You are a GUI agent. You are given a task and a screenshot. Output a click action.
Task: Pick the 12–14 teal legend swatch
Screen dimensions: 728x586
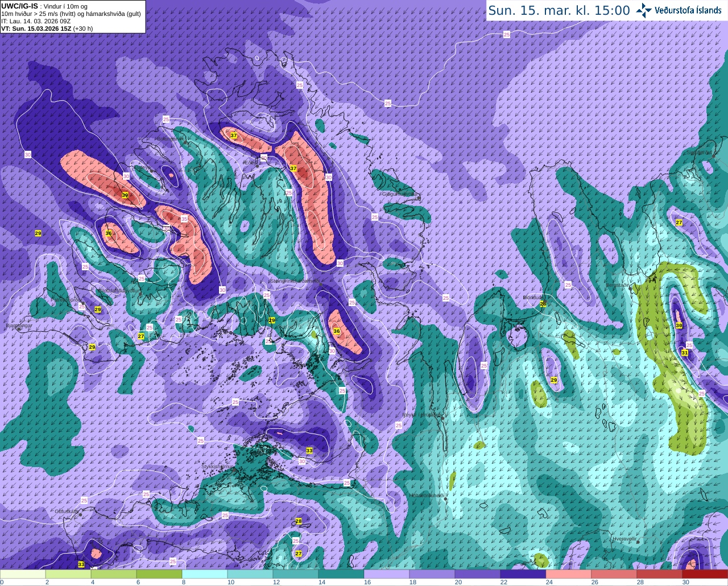coord(296,574)
